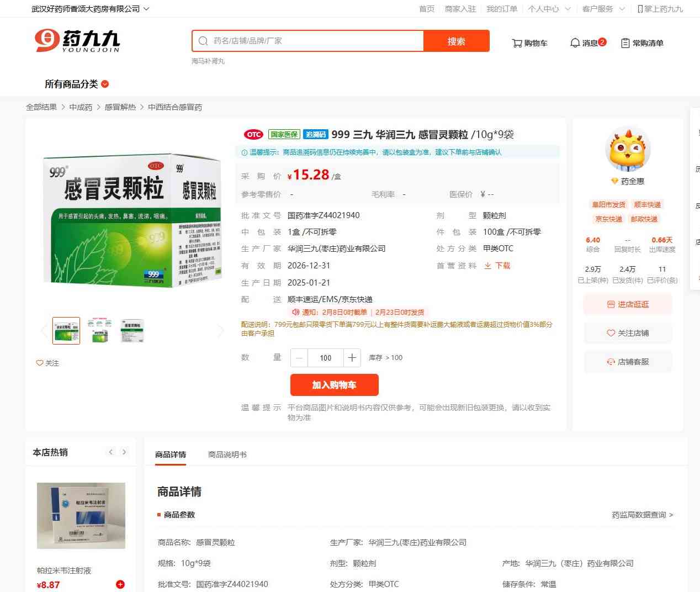Follow the store via 关注店铺

coord(628,333)
